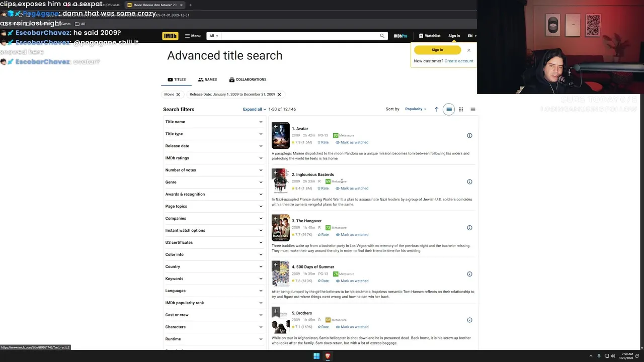Expand the Awards & recognition filter

(x=214, y=194)
